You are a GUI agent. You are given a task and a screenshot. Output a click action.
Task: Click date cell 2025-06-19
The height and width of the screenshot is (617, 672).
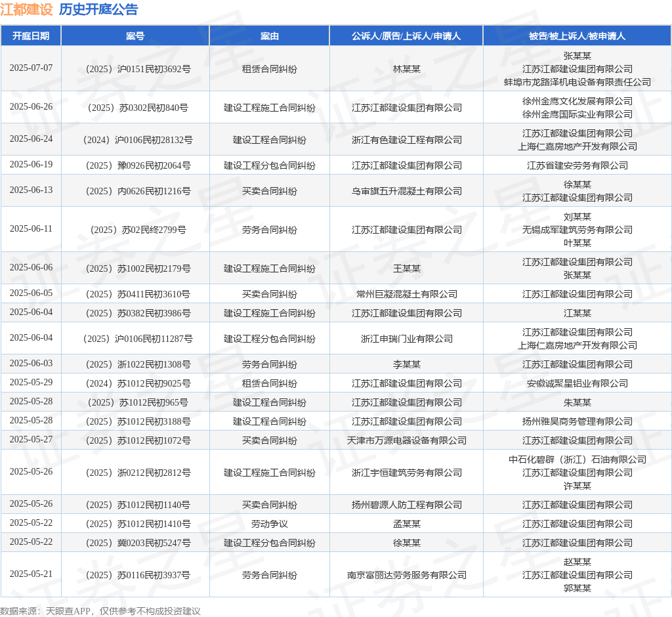click(x=31, y=165)
